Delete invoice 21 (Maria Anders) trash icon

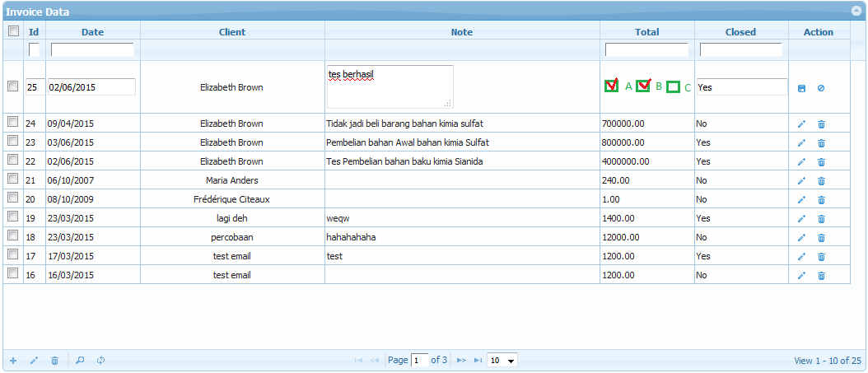(822, 181)
